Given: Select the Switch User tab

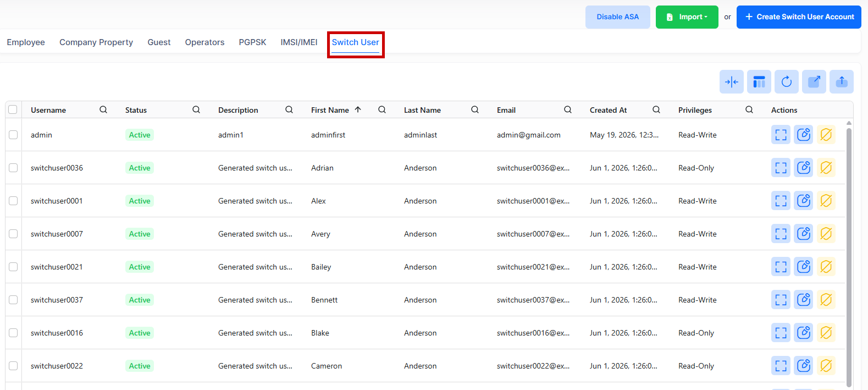Looking at the screenshot, I should pyautogui.click(x=355, y=42).
